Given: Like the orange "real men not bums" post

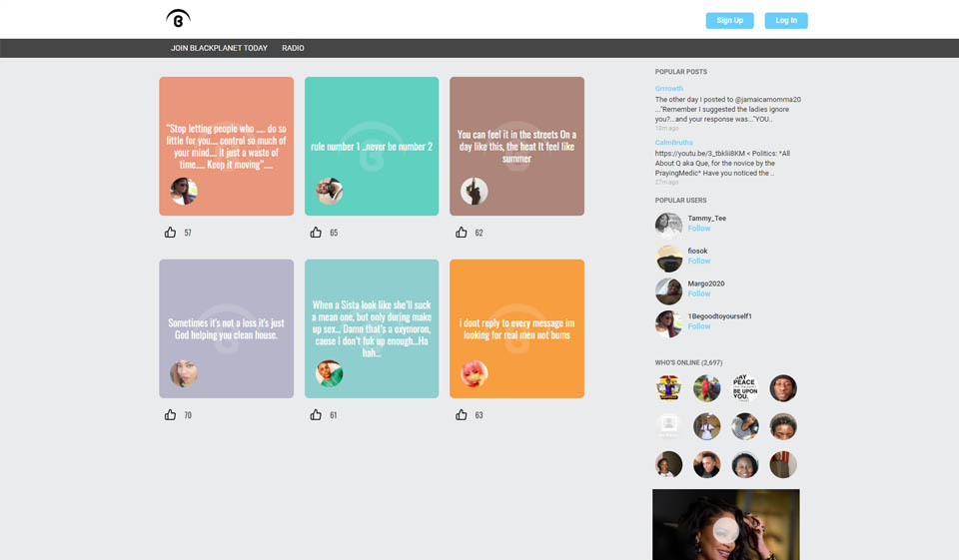Looking at the screenshot, I should pyautogui.click(x=462, y=414).
